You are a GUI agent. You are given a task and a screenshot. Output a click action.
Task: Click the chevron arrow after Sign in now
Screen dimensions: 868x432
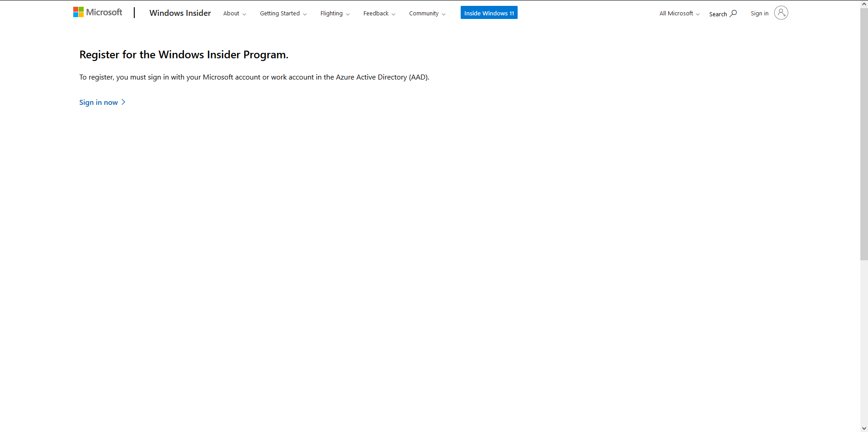[x=123, y=102]
